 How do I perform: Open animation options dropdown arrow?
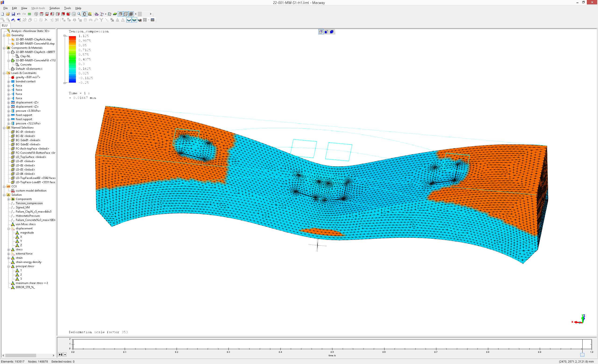tap(149, 20)
